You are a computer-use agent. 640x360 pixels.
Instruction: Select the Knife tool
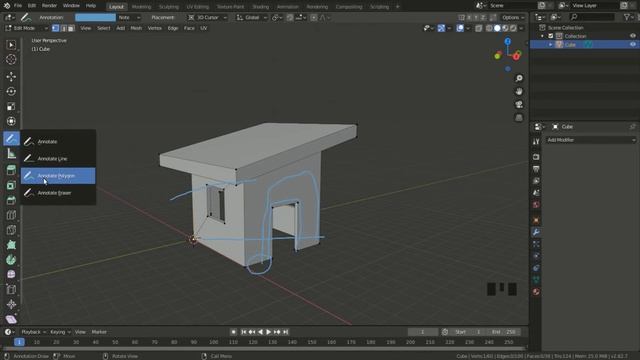pos(11,230)
